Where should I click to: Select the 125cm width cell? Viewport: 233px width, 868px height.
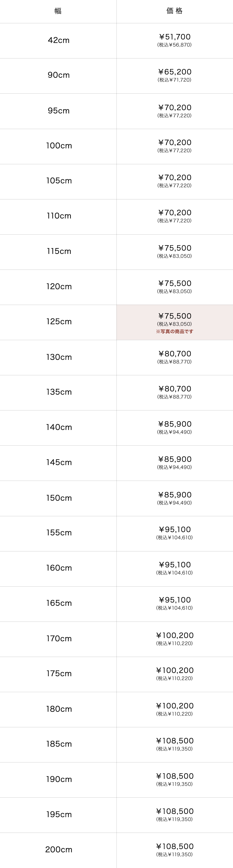[x=59, y=322]
